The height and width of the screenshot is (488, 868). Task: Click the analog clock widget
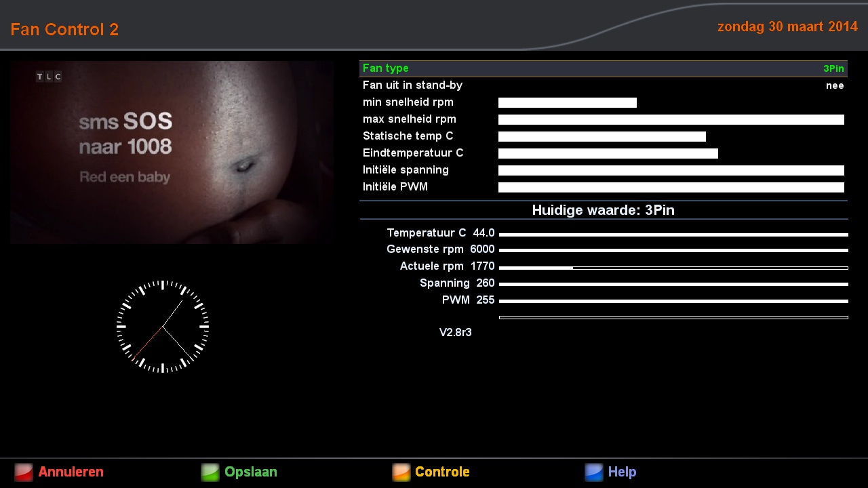(163, 327)
